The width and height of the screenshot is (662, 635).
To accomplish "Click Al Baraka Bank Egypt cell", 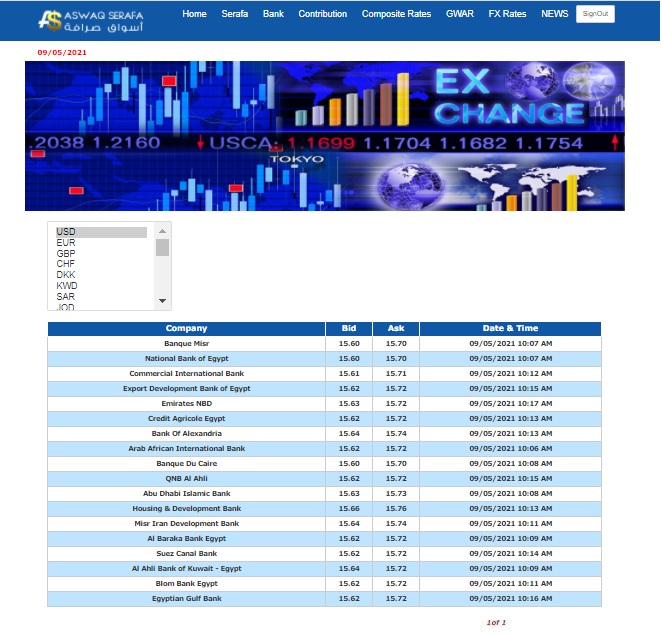I will [x=187, y=539].
